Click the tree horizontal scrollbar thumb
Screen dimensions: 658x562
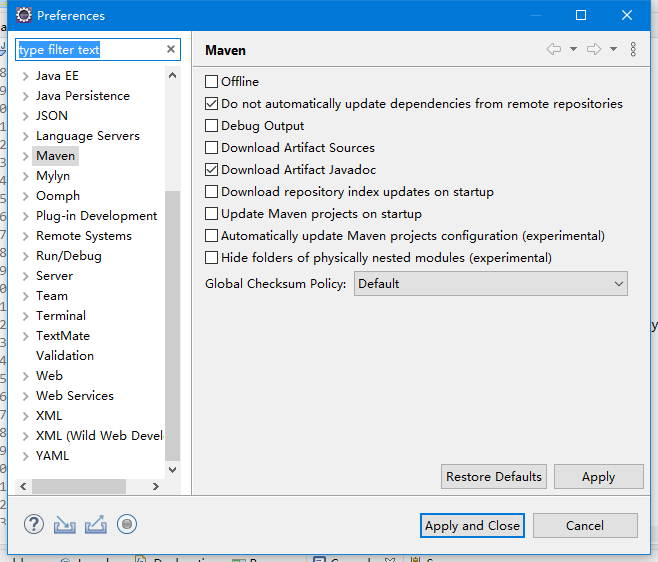[x=79, y=486]
